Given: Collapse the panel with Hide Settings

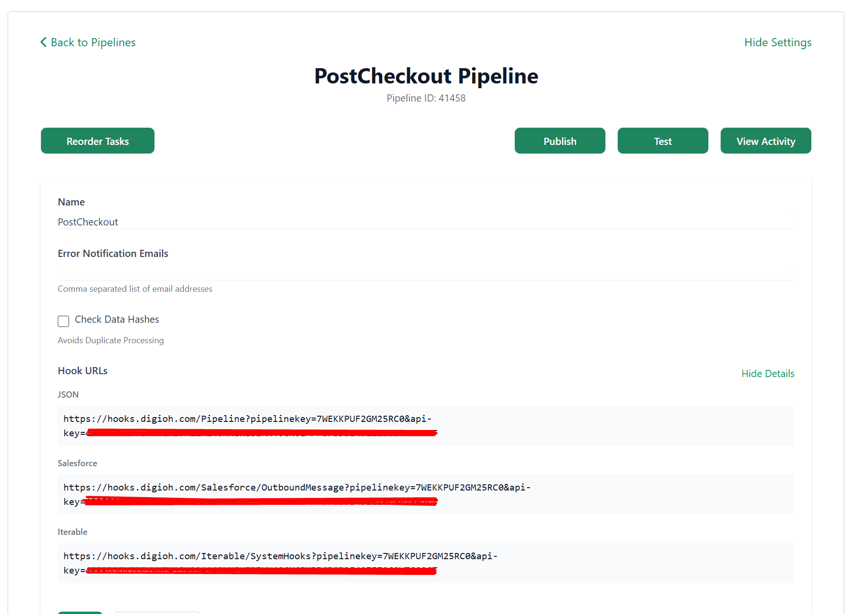Looking at the screenshot, I should (x=777, y=42).
